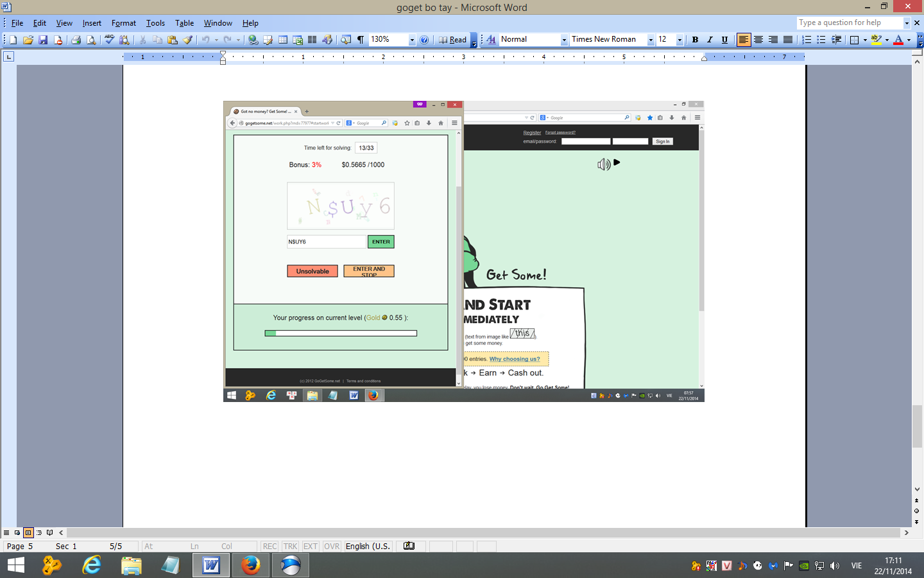The image size is (924, 578).
Task: Open the Font Color dropdown arrow
Action: 909,40
